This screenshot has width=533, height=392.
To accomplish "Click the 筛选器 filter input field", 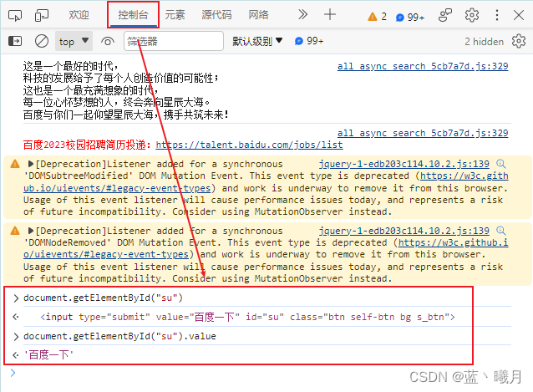I will (174, 41).
